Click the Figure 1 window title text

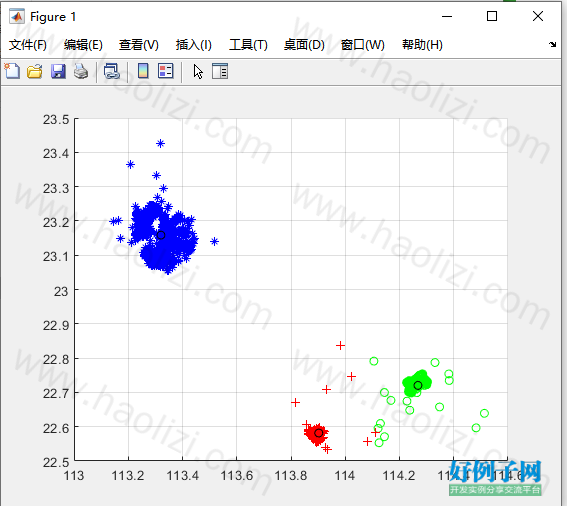(x=53, y=17)
